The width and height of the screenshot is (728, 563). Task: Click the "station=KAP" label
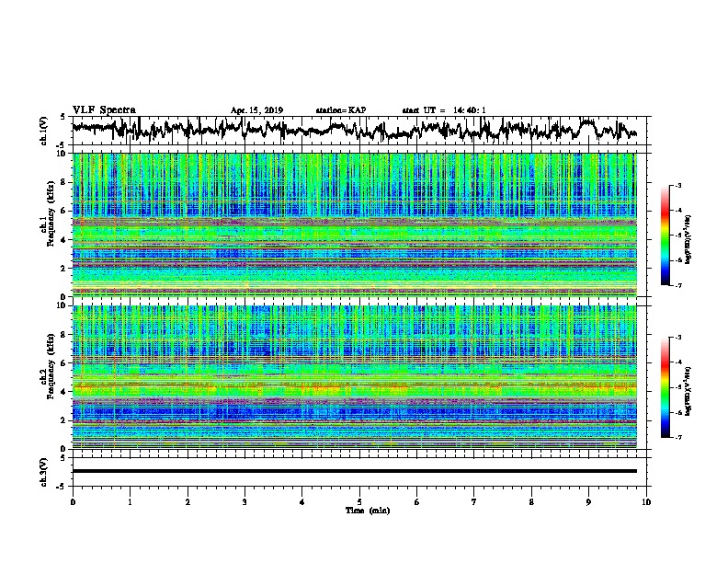tap(341, 110)
